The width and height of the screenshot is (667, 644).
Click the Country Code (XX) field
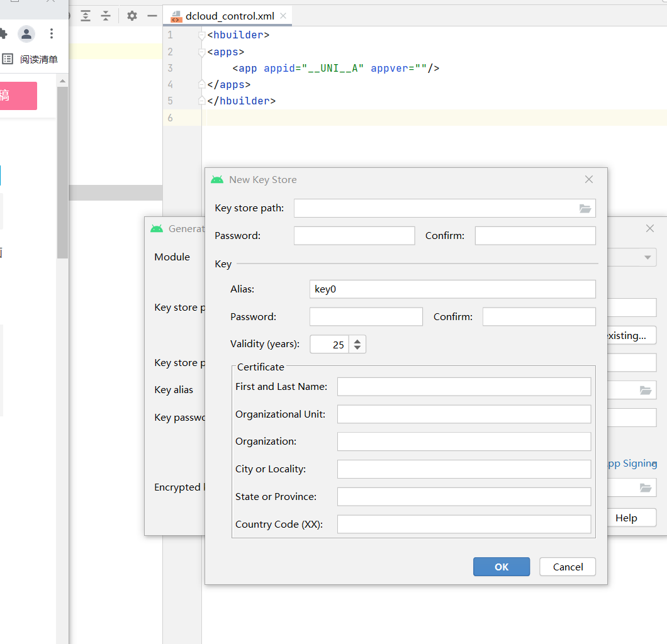(x=464, y=524)
